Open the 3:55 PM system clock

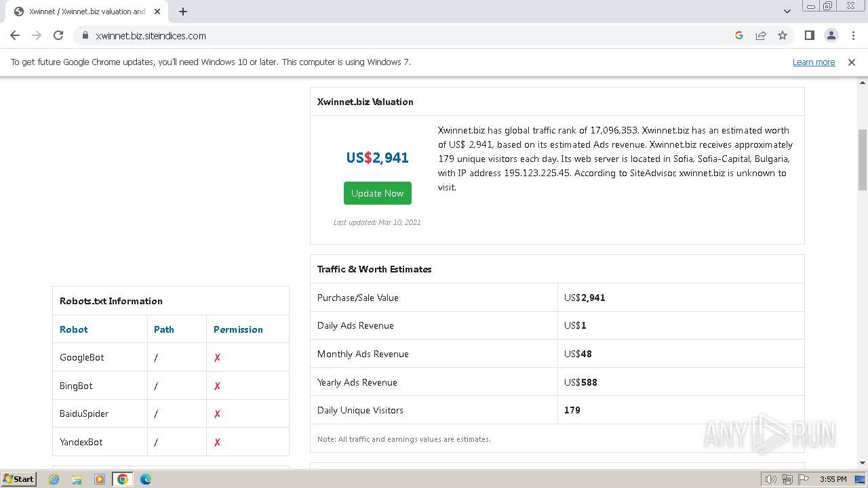pyautogui.click(x=833, y=479)
